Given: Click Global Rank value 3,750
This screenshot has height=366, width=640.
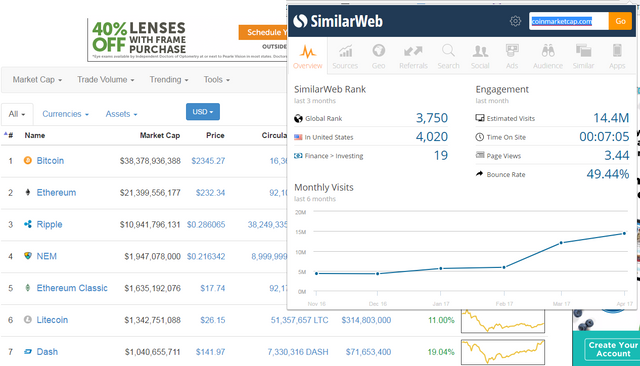Looking at the screenshot, I should coord(432,118).
